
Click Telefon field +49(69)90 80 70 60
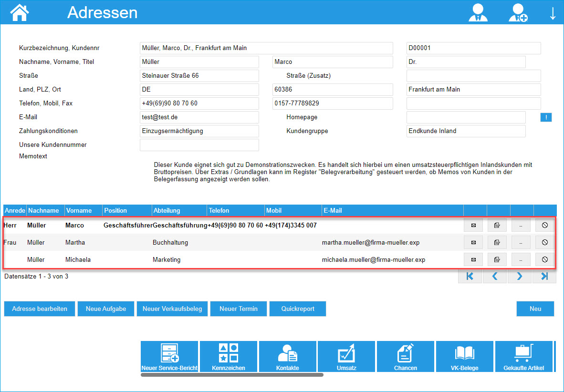click(199, 103)
